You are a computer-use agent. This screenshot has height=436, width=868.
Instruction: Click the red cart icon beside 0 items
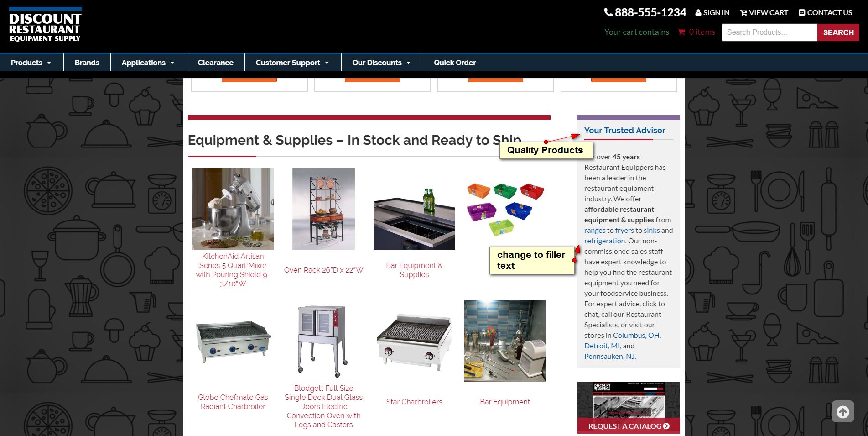(x=682, y=32)
